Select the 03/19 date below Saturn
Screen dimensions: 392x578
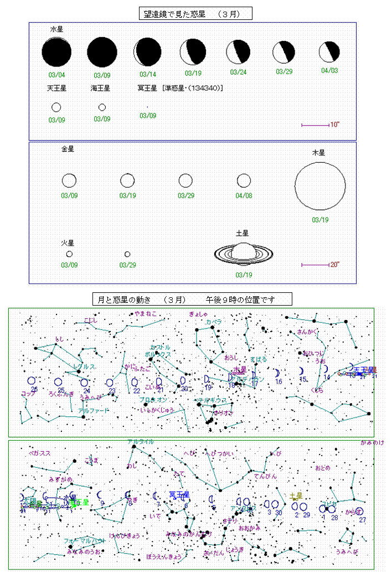click(244, 275)
